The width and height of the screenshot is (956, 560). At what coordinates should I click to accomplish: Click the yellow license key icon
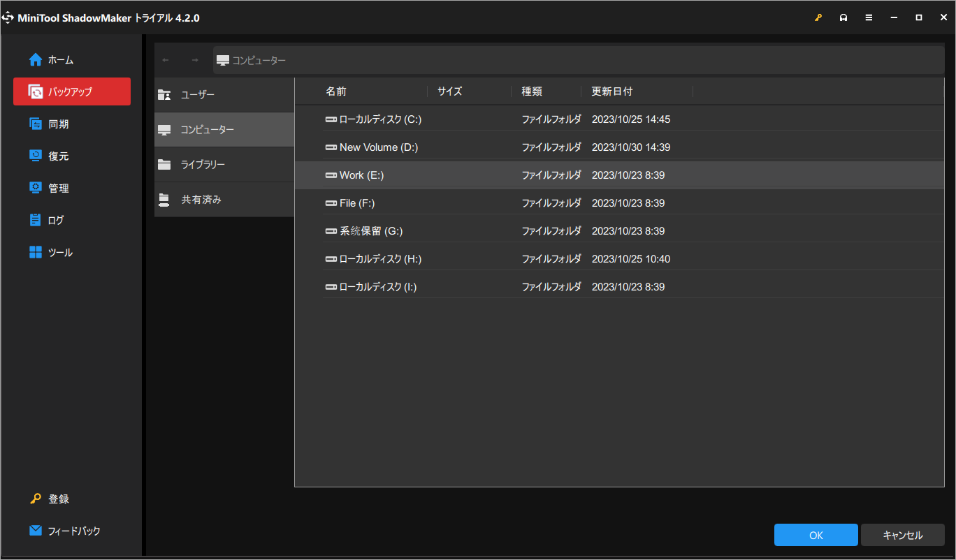[x=818, y=17]
